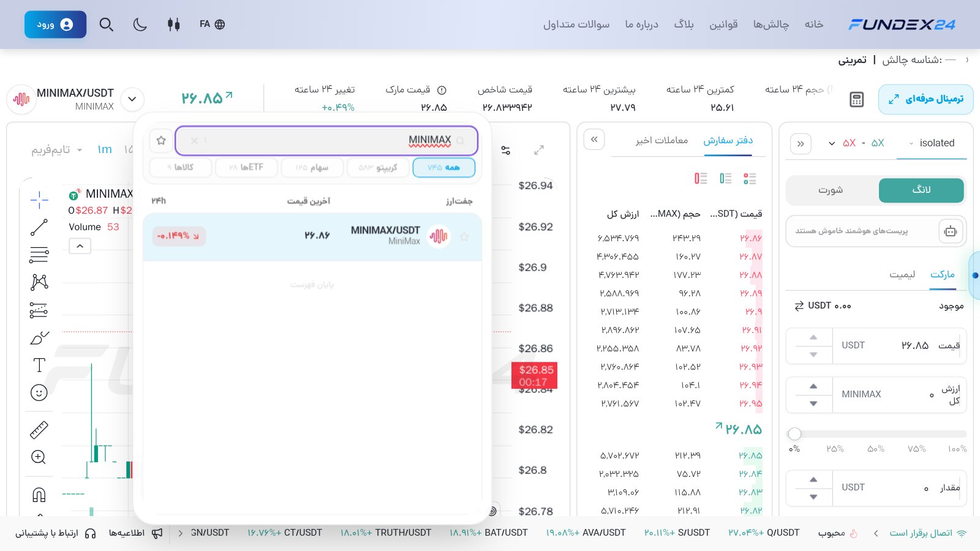The width and height of the screenshot is (980, 551).
Task: Select the شورت short button
Action: 831,190
